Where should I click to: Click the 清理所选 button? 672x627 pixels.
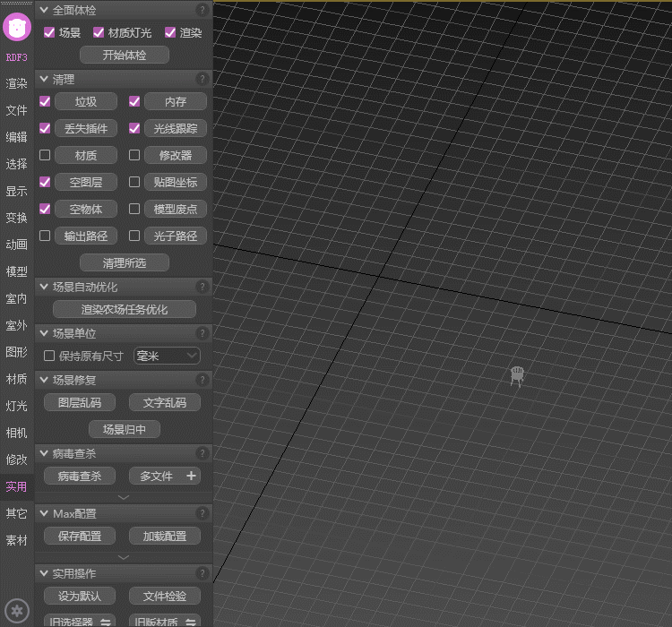coord(125,262)
